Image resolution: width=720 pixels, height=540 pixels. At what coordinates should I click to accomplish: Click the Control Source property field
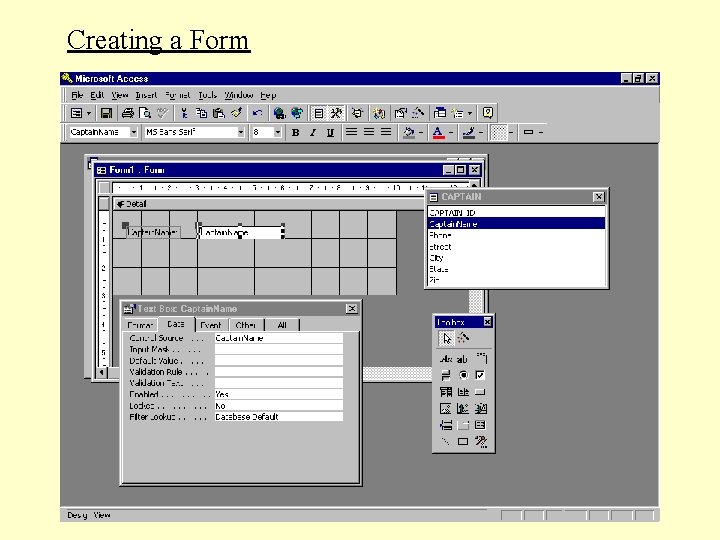tap(278, 338)
